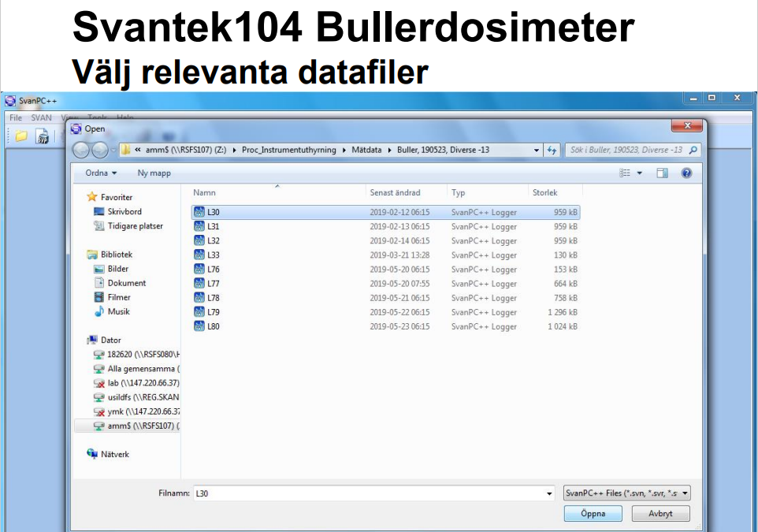Change view with the view mode icon

click(x=625, y=173)
